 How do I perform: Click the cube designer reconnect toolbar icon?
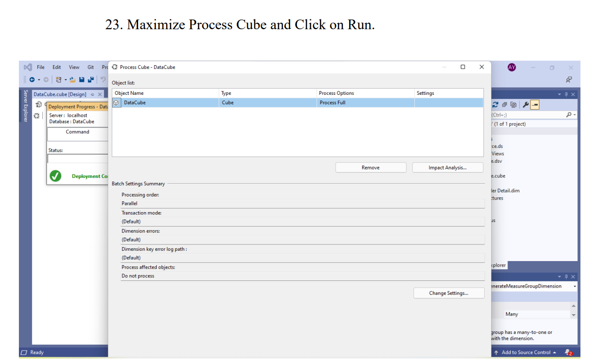(x=36, y=115)
